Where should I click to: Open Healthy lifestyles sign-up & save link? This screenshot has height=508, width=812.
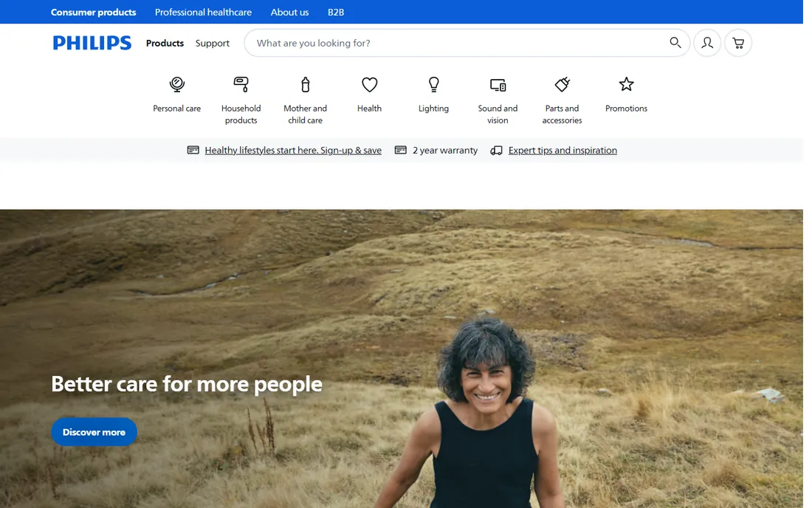coord(293,150)
